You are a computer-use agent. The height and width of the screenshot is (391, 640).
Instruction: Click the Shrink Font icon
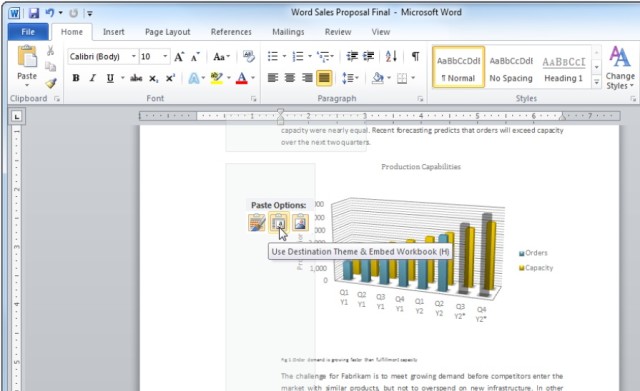(x=195, y=57)
